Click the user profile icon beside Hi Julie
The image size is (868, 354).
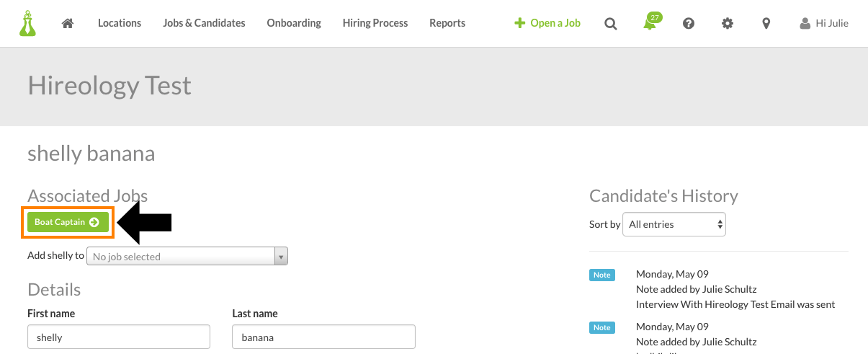coord(805,24)
